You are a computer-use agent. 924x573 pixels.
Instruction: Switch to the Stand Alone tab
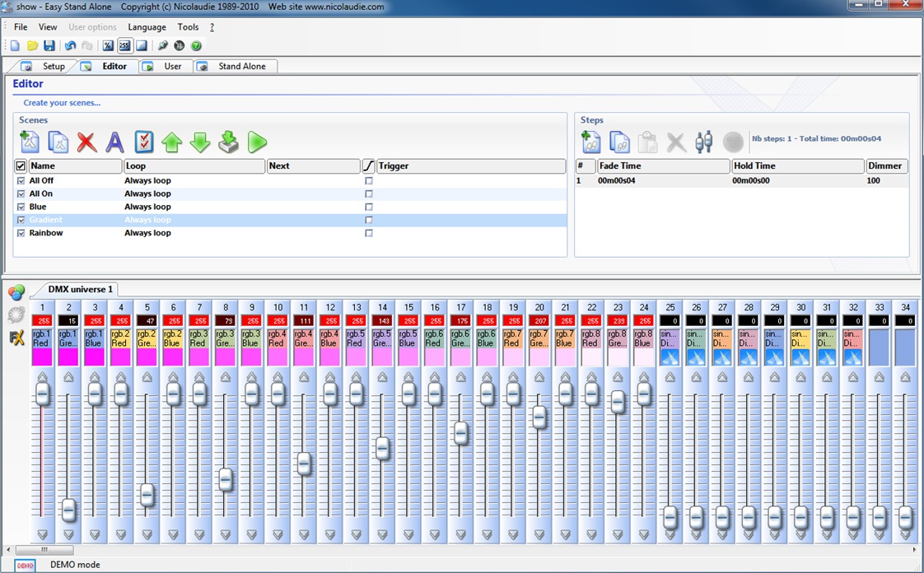click(x=241, y=67)
